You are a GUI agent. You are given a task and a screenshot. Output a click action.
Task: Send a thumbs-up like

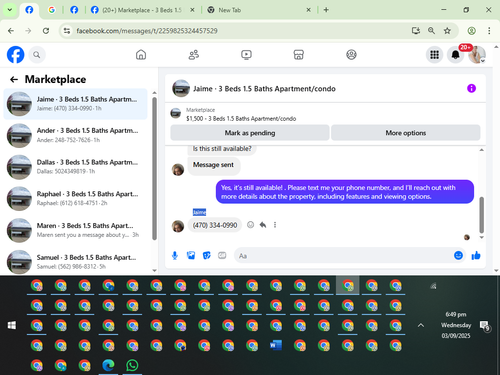click(x=476, y=256)
